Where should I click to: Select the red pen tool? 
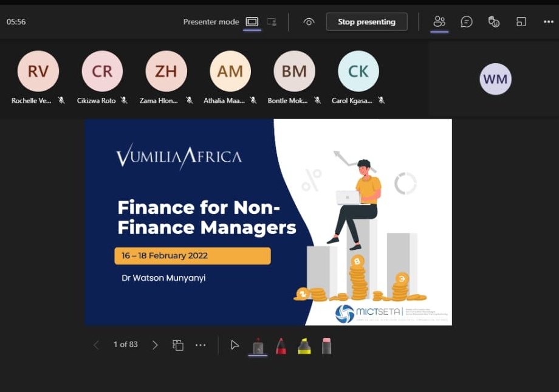[x=281, y=346]
